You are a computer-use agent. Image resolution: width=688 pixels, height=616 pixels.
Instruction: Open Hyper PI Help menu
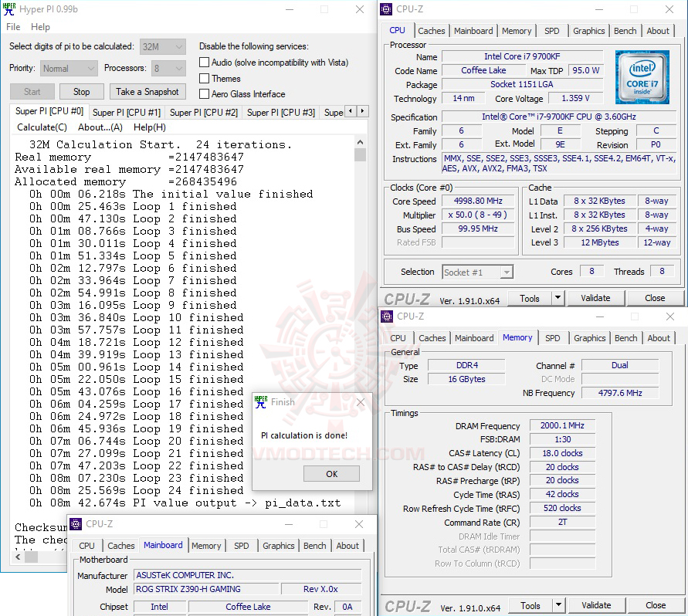pyautogui.click(x=40, y=27)
